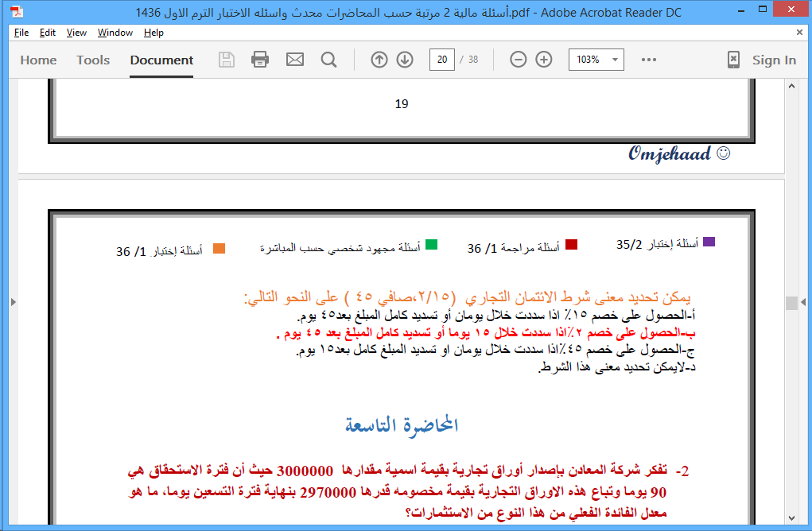This screenshot has width=812, height=531.
Task: Click the page number field showing 20
Action: (441, 60)
